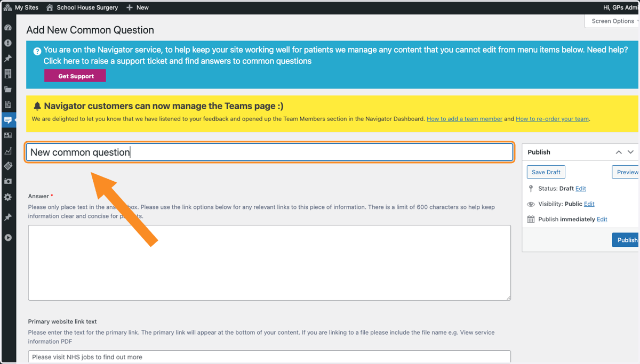
Task: Click the camera icon in sidebar
Action: click(x=8, y=181)
